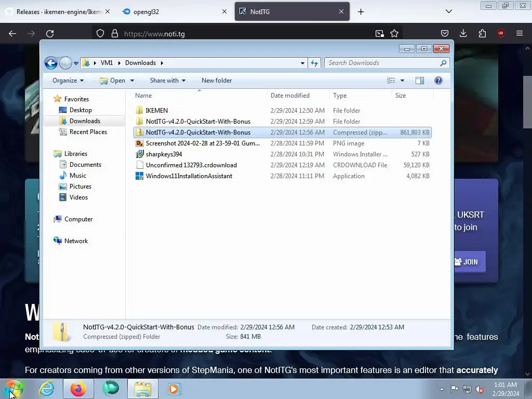This screenshot has width=532, height=399.
Task: Expand the address bar history dropdown
Action: 302,63
